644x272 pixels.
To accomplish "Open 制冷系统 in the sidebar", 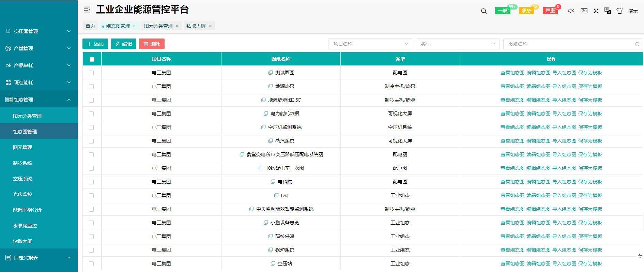I will [39, 163].
